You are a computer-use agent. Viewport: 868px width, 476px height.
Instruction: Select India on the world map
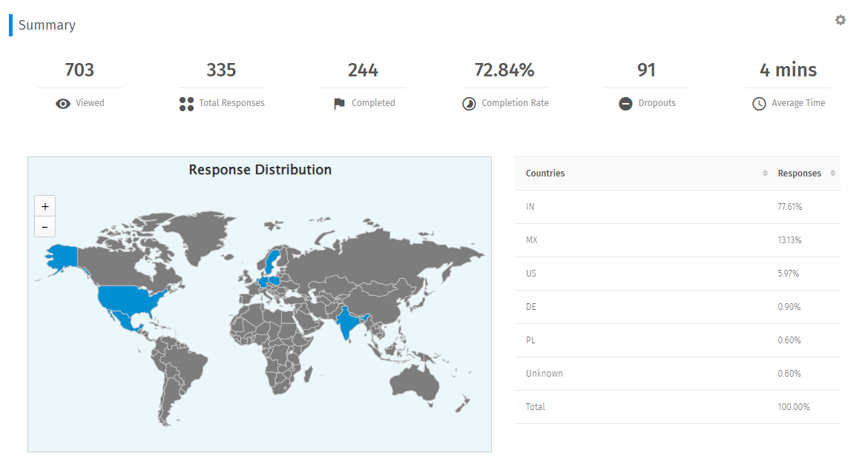coord(346,324)
